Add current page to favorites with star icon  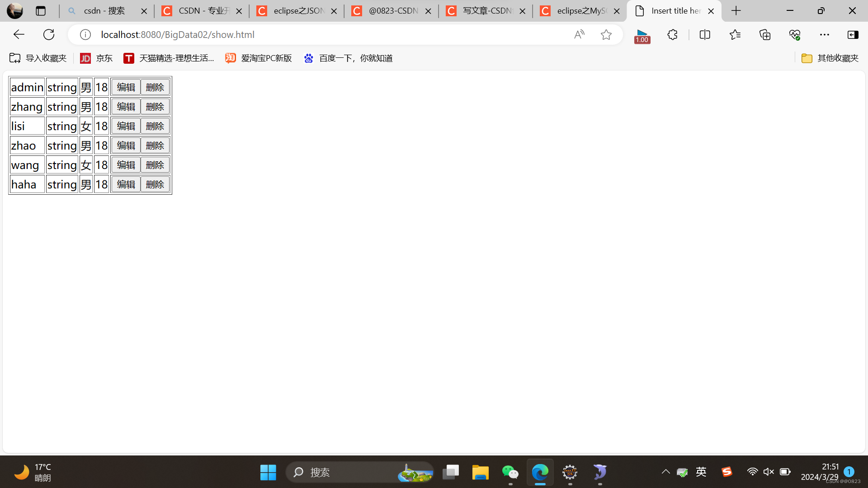606,34
